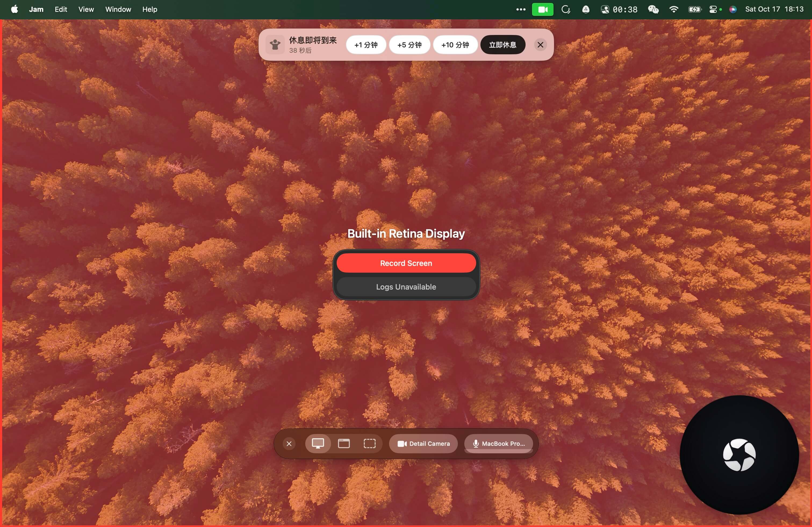Open the Wi-Fi status menu

(x=673, y=10)
